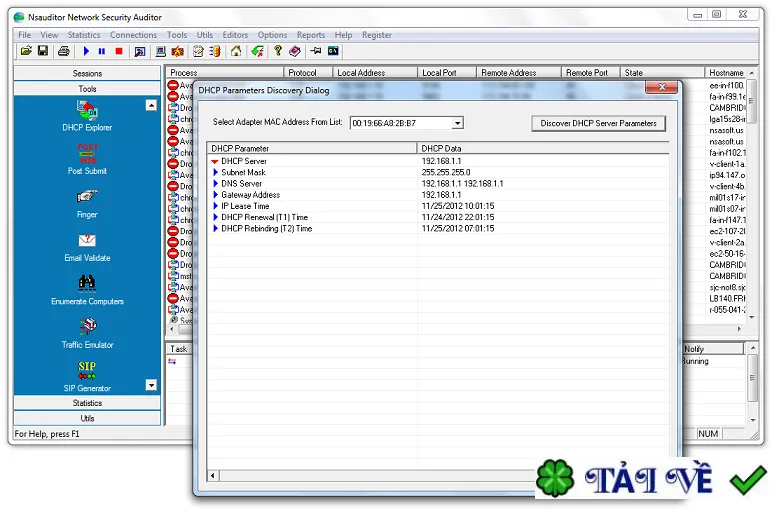Screen dimensions: 779x509
Task: Launch the SIP Generator tool
Action: pyautogui.click(x=87, y=370)
